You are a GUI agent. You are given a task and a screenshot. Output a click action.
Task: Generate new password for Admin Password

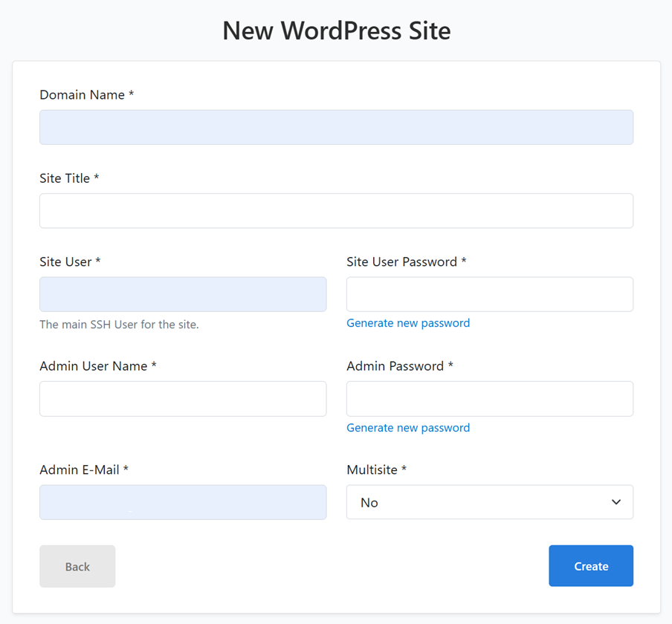pos(408,428)
